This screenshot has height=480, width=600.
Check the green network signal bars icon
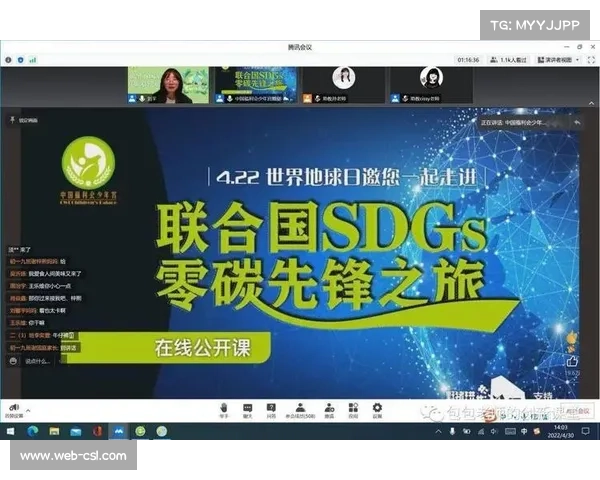[x=33, y=60]
